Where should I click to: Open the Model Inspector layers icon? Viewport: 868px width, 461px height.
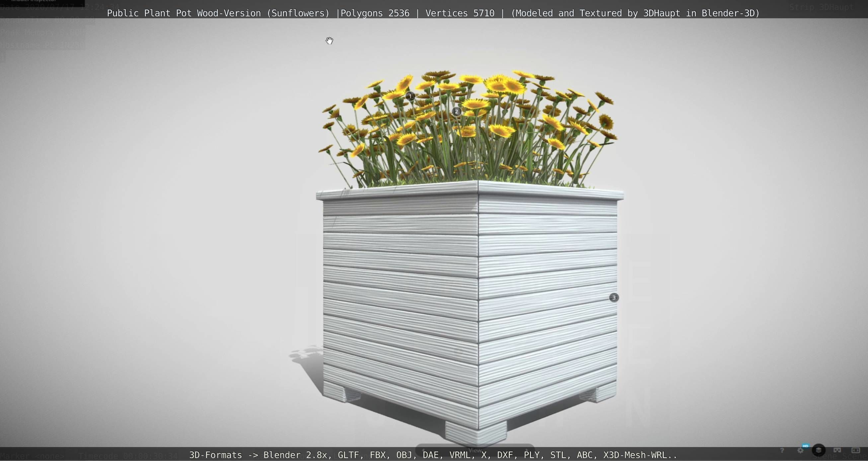(x=819, y=450)
